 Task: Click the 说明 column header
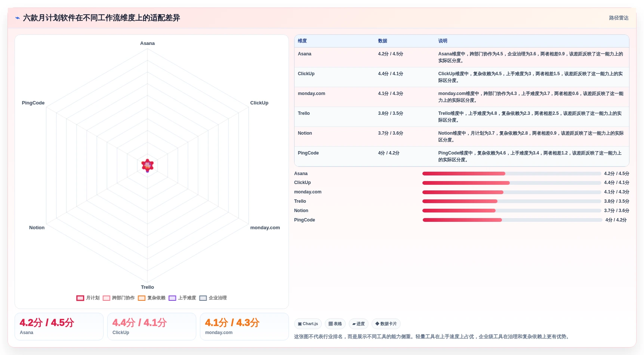(x=443, y=41)
